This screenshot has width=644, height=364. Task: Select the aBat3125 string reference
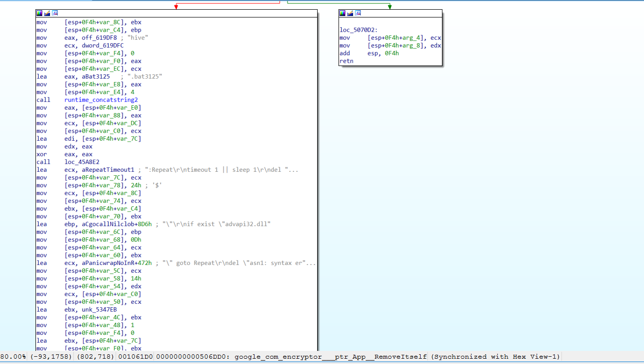95,77
